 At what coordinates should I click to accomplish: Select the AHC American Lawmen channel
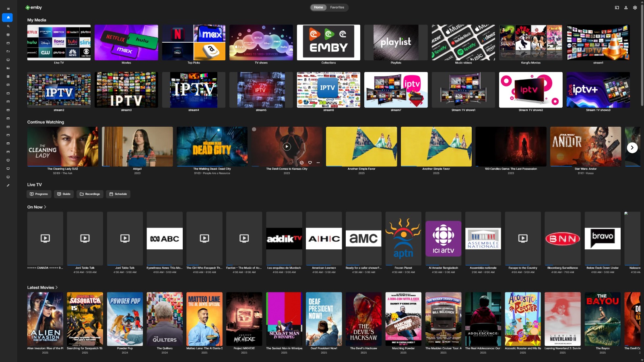pyautogui.click(x=324, y=239)
